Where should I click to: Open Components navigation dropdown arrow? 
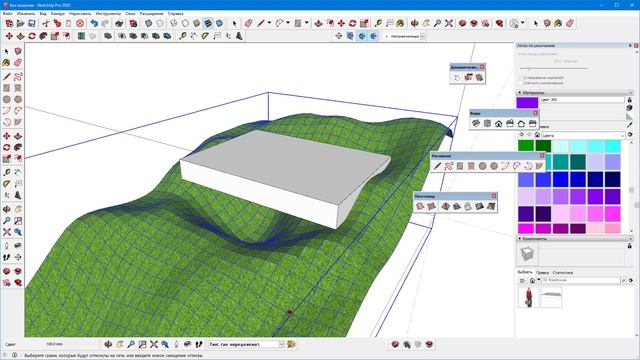pos(539,280)
